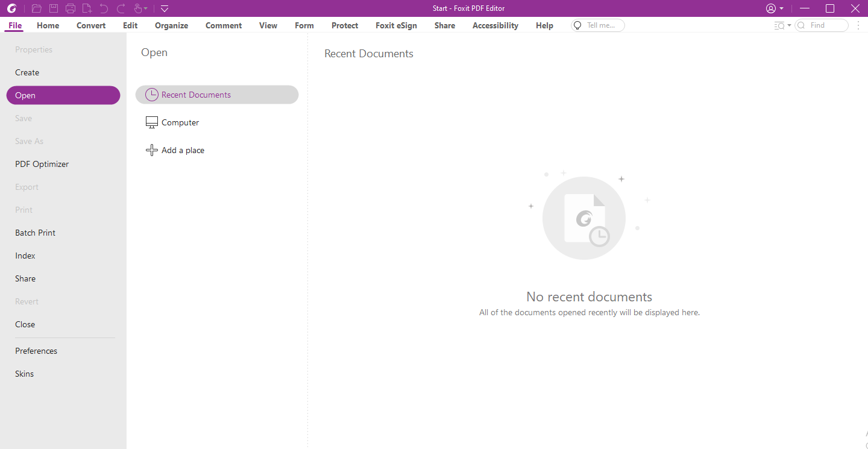Viewport: 868px width, 449px height.
Task: Open the Foxit eSign tab
Action: point(396,25)
